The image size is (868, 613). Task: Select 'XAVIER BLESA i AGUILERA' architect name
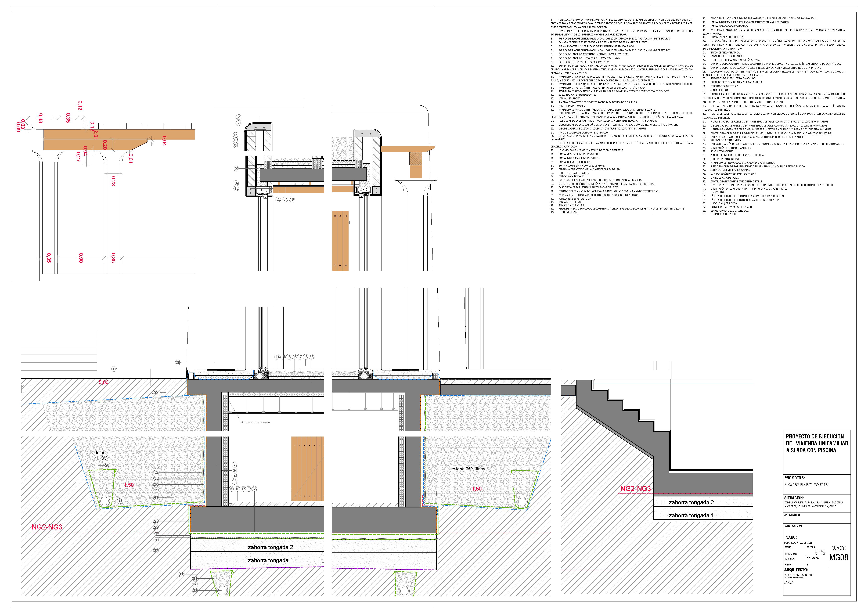(x=799, y=575)
